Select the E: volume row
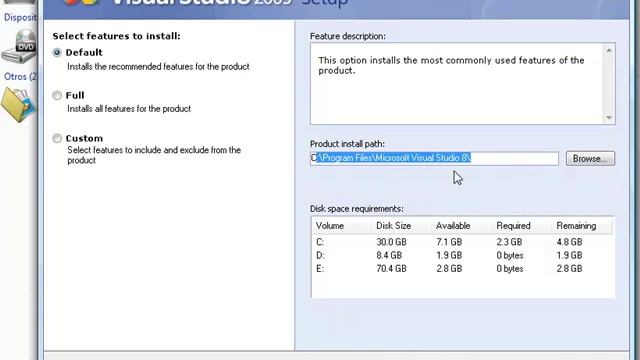Image resolution: width=640 pixels, height=360 pixels. (x=462, y=269)
